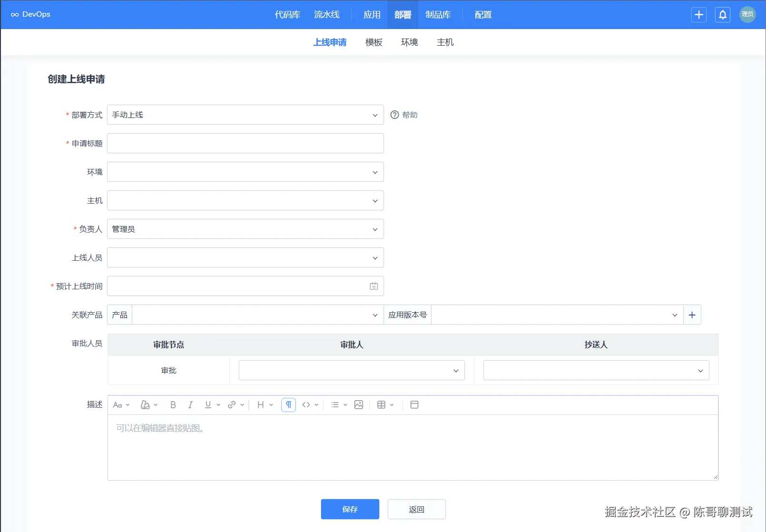Open the 应用版本号 dropdown
Image resolution: width=766 pixels, height=532 pixels.
tap(557, 315)
